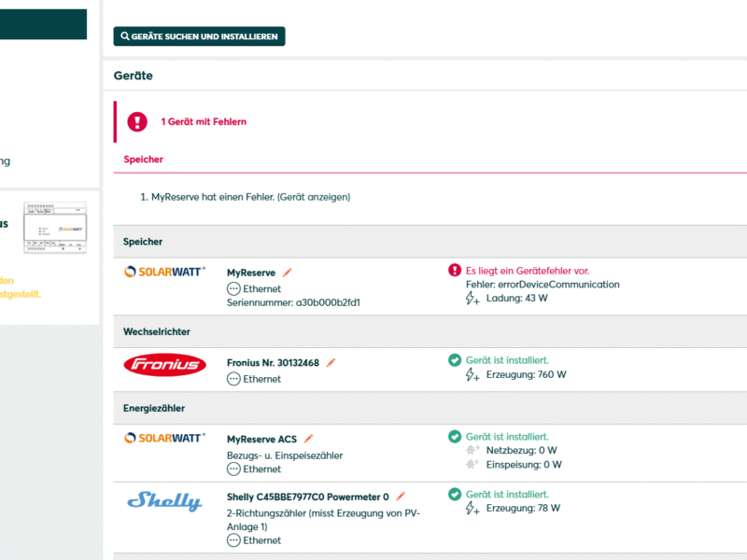747x560 pixels.
Task: Click the red alert icon in error banner
Action: tap(138, 121)
